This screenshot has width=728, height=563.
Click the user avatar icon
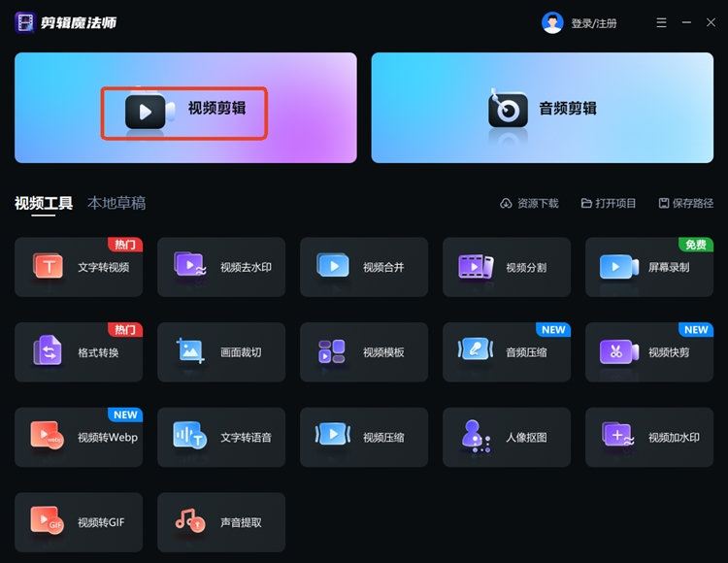pos(552,22)
